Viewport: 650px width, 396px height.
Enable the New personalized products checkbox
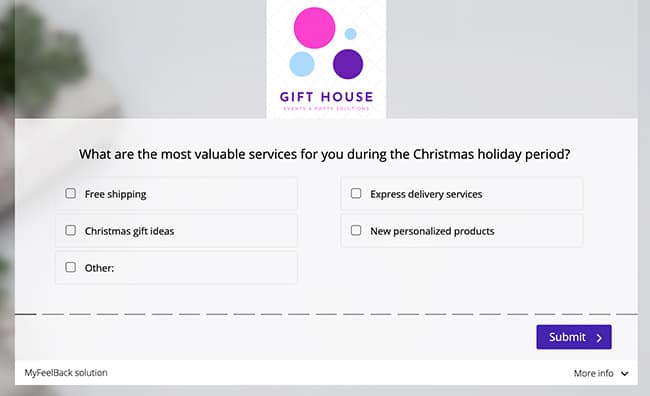click(x=356, y=230)
